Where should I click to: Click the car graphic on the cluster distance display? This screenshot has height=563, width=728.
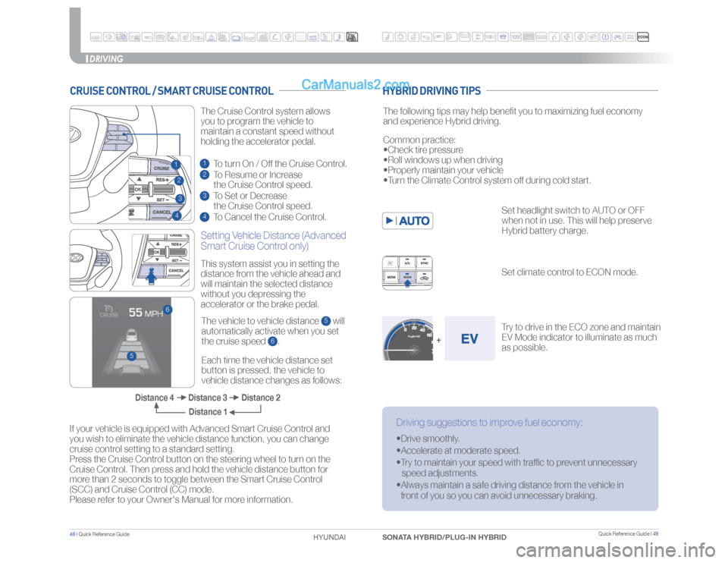click(x=131, y=335)
